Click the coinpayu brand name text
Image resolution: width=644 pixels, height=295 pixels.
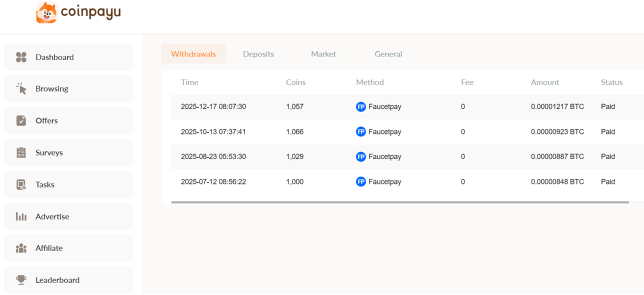click(90, 12)
